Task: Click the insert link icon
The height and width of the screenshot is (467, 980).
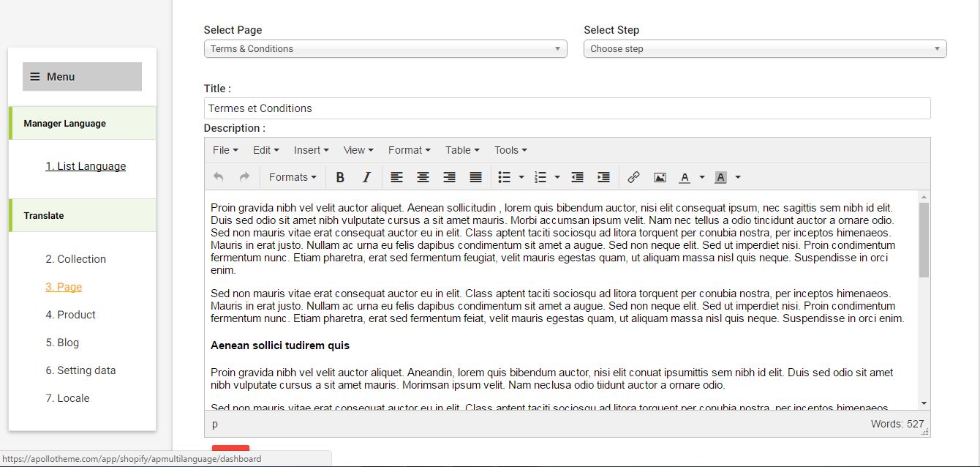Action: point(633,177)
